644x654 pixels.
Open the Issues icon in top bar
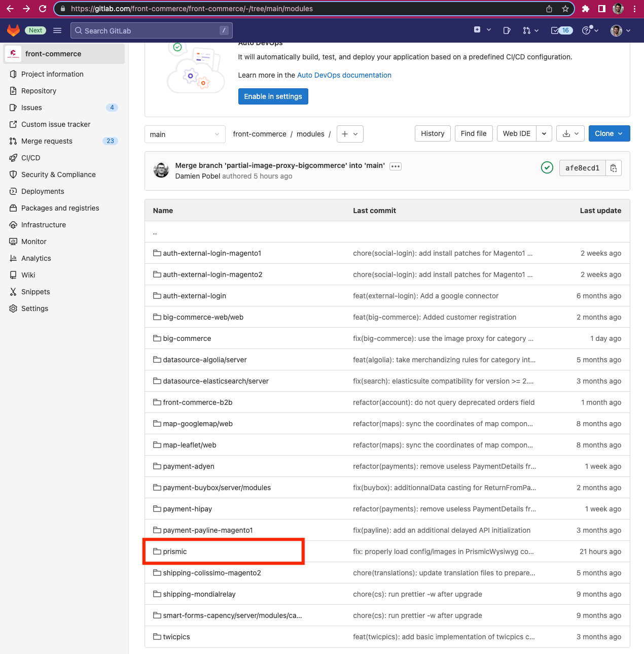[x=507, y=30]
